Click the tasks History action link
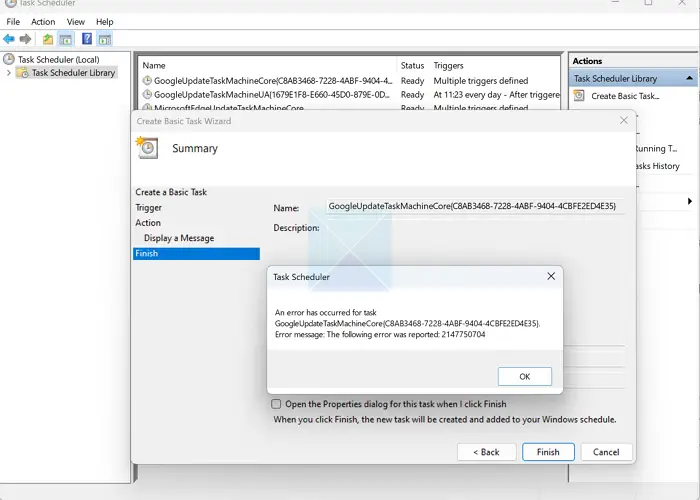The height and width of the screenshot is (500, 700). tap(657, 166)
